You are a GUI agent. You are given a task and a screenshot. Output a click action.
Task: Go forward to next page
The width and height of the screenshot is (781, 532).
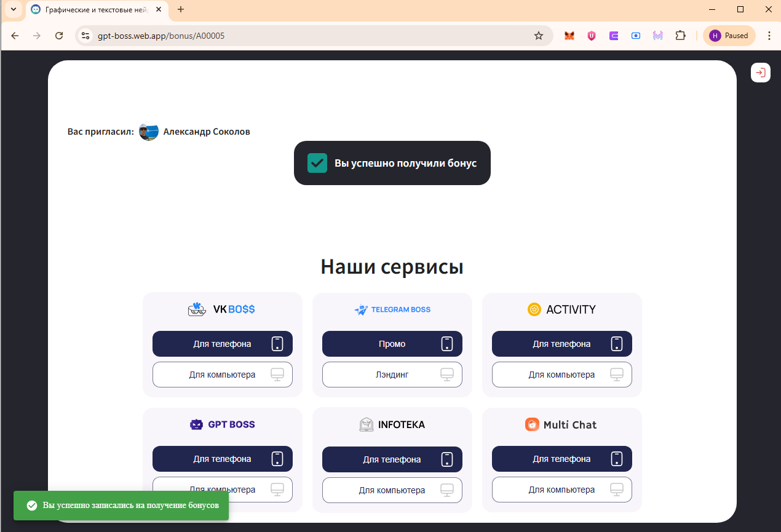[37, 36]
